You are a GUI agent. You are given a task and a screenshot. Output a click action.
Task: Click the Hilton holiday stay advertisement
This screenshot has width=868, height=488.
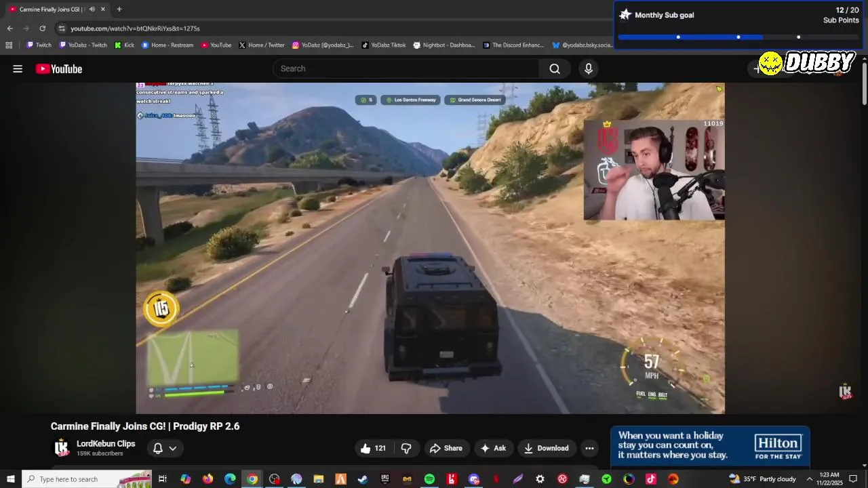pos(710,446)
